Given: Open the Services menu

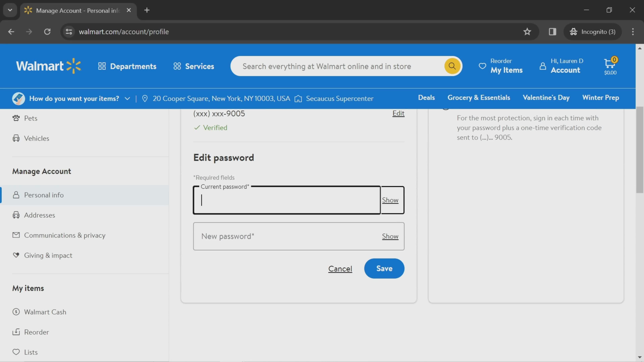Looking at the screenshot, I should tap(194, 66).
